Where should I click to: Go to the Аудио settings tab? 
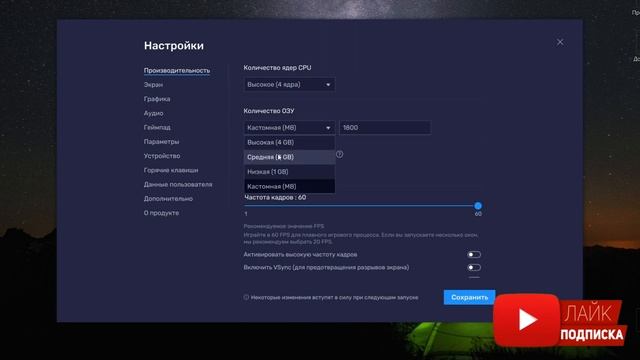point(153,113)
